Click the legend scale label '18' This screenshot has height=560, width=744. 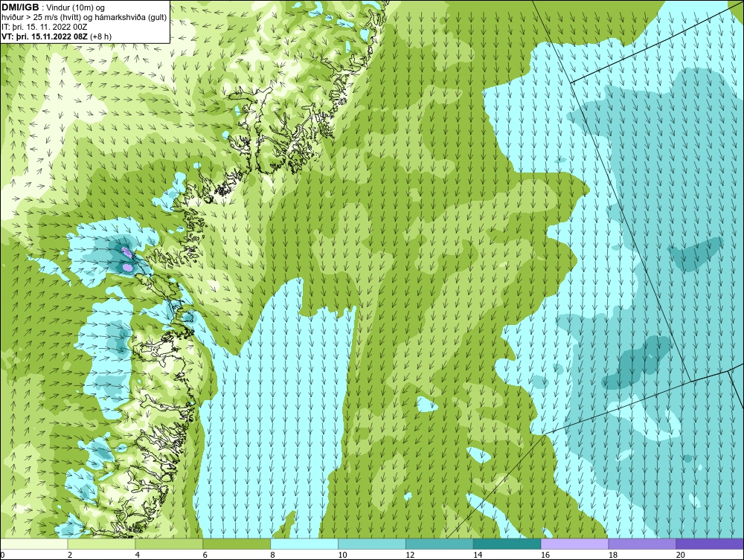(x=612, y=555)
